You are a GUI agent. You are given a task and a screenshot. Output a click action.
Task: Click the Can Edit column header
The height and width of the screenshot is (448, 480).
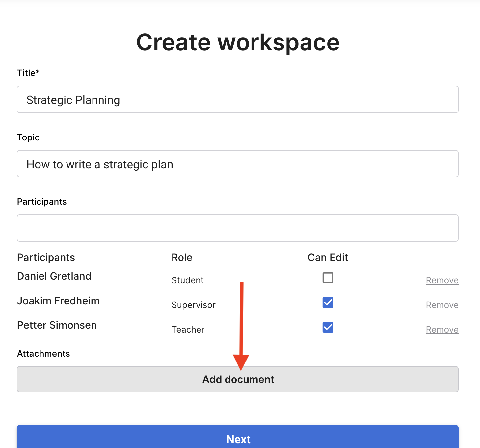point(328,258)
